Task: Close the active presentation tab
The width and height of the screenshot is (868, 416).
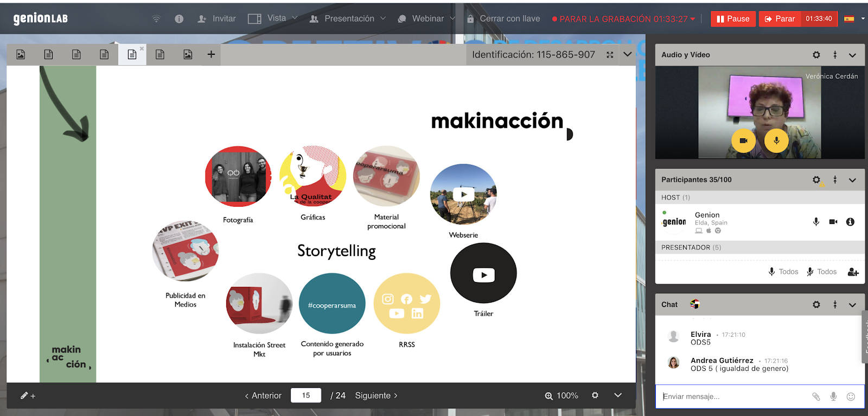Action: 142,48
